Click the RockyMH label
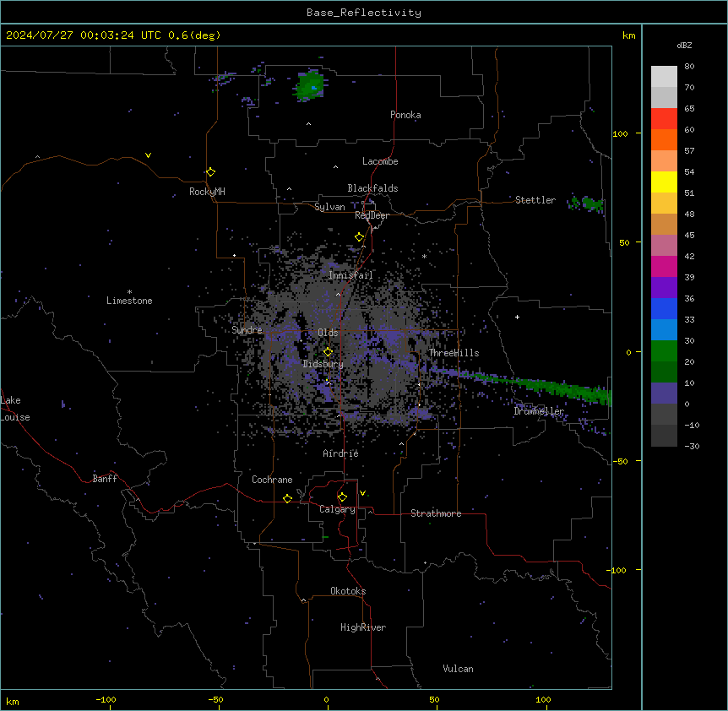 (x=207, y=192)
